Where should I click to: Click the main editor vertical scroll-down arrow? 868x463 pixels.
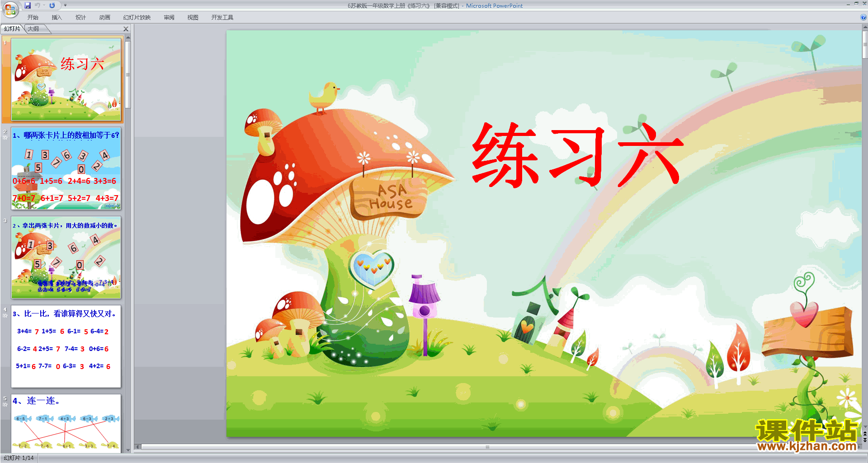(x=865, y=426)
